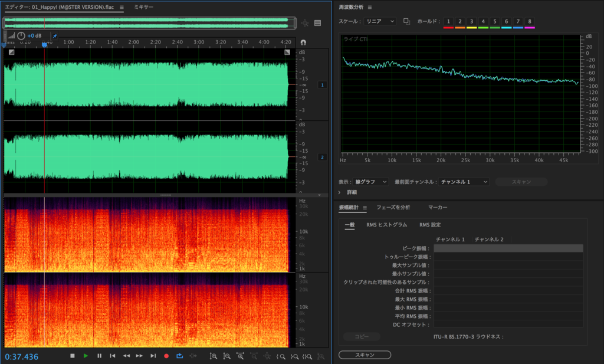Open the RMS 設定 sub-tab
The image size is (604, 364).
(430, 225)
